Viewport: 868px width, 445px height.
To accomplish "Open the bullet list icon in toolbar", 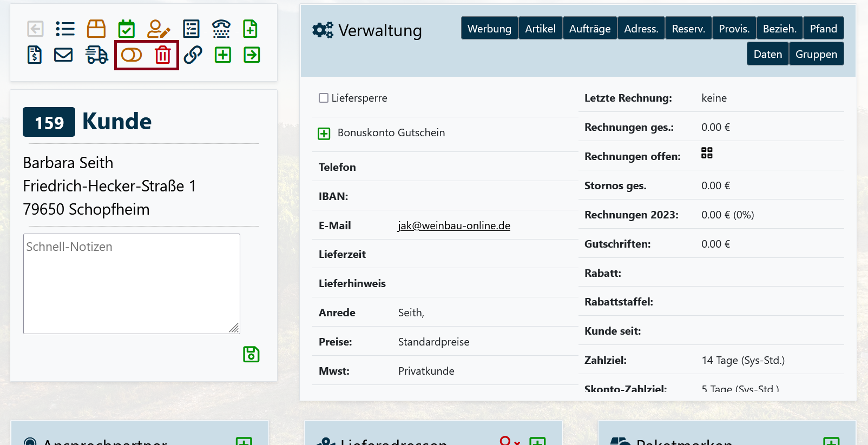I will (65, 29).
